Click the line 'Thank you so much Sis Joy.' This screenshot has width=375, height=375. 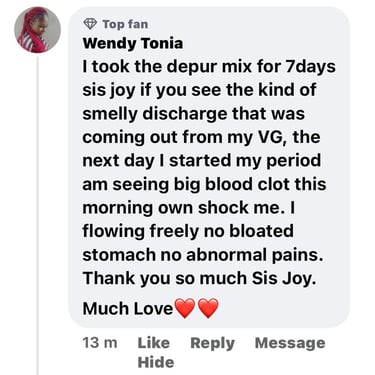199,278
